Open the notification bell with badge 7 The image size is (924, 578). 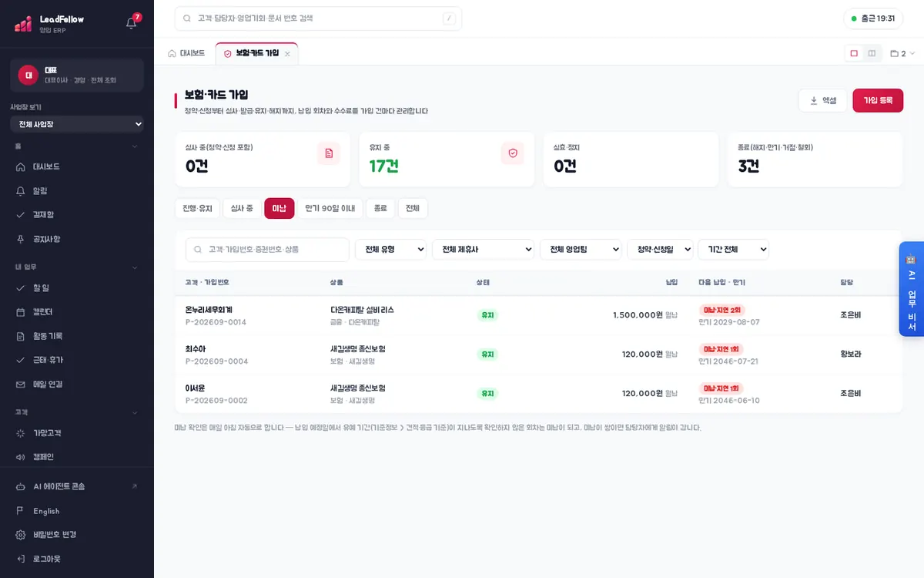click(132, 22)
